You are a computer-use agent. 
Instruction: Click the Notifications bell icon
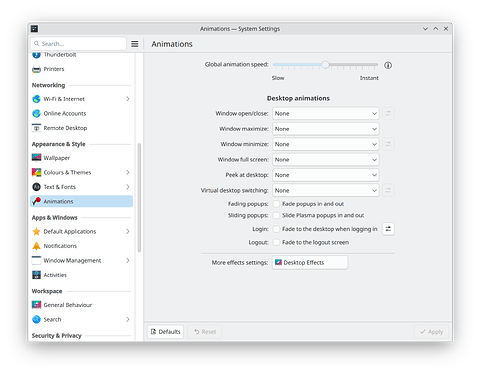36,246
